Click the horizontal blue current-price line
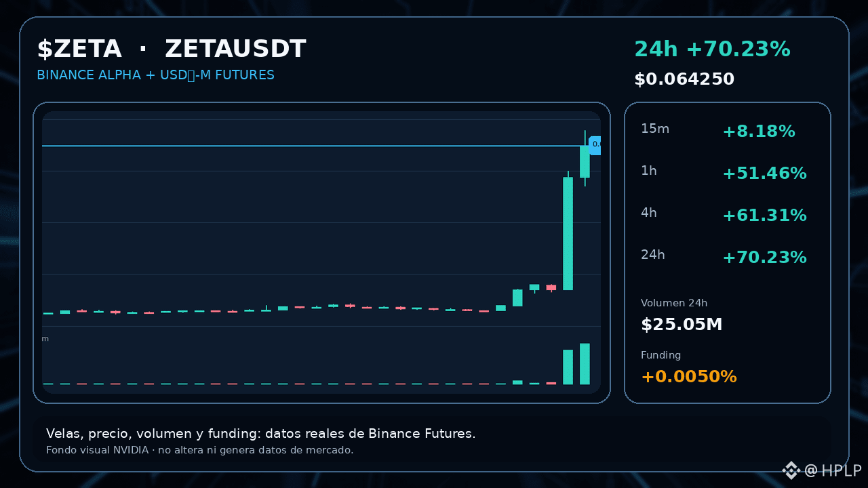The width and height of the screenshot is (868, 488). coord(312,146)
